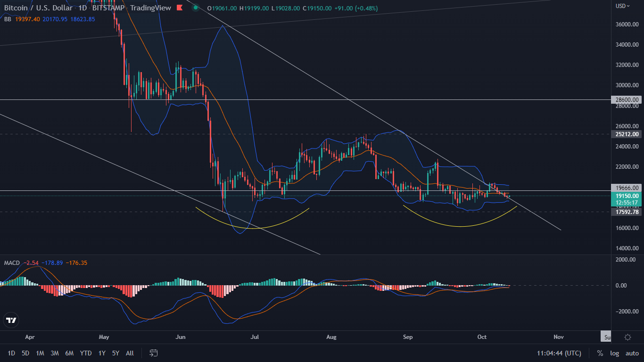Image resolution: width=644 pixels, height=362 pixels.
Task: Click the BB lower value 18623.85
Action: click(83, 19)
